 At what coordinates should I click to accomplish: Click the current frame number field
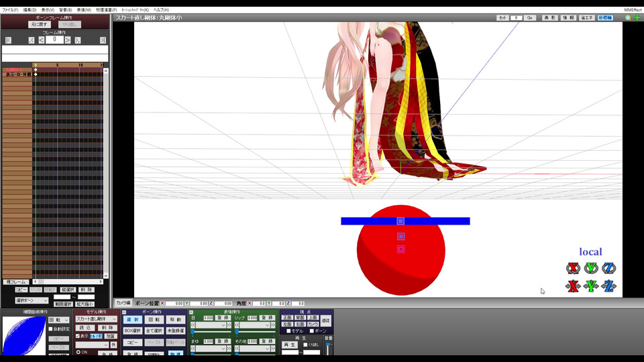tap(54, 40)
